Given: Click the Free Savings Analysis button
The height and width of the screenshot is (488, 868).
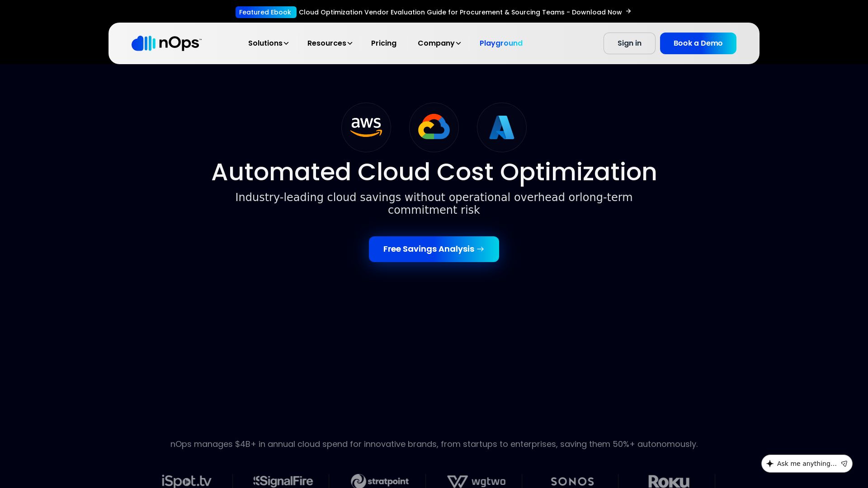Looking at the screenshot, I should click(x=434, y=249).
